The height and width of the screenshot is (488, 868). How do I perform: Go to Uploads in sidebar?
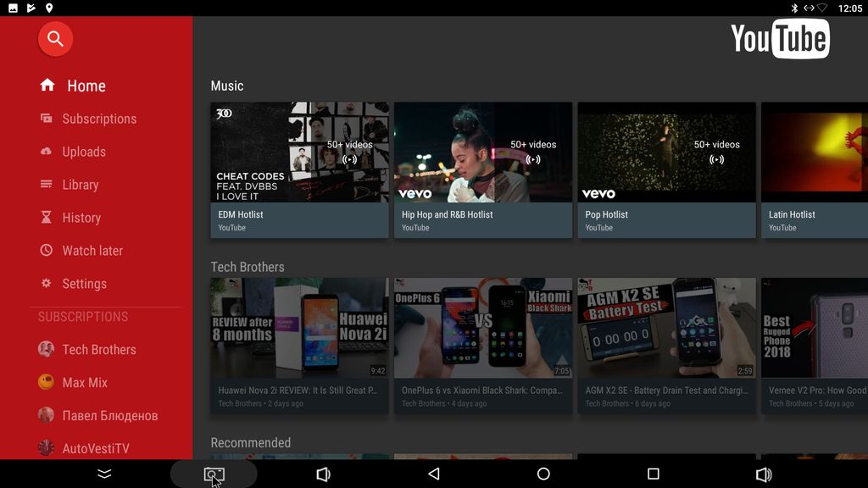[x=83, y=152]
